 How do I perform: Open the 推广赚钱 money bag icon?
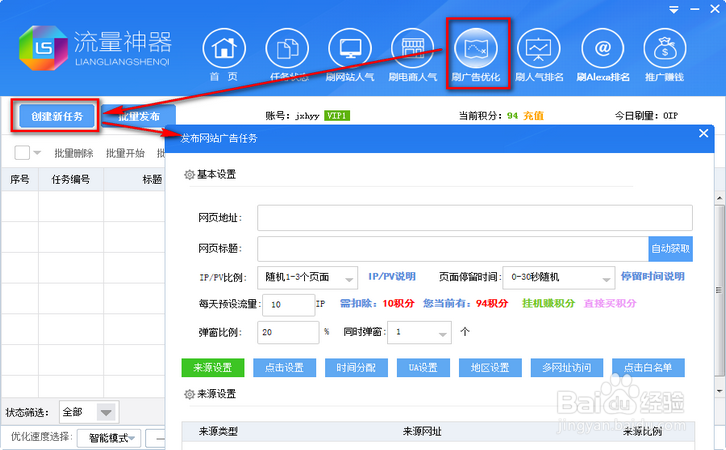click(664, 49)
